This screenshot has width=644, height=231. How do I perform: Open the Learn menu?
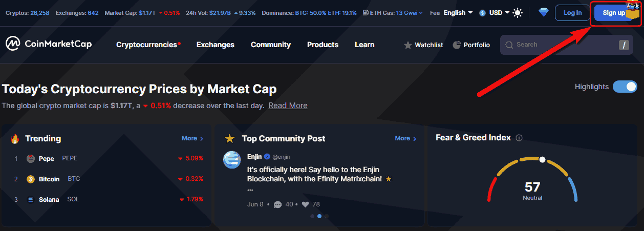[364, 45]
